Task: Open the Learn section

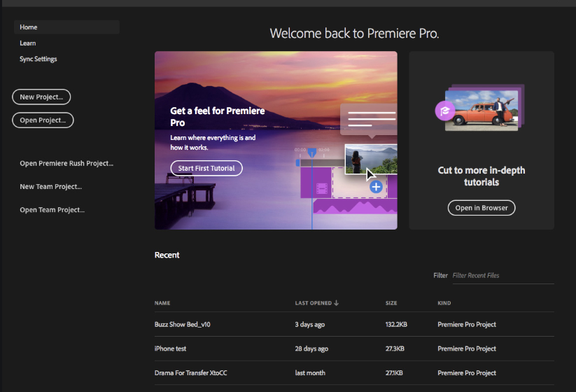Action: point(27,43)
